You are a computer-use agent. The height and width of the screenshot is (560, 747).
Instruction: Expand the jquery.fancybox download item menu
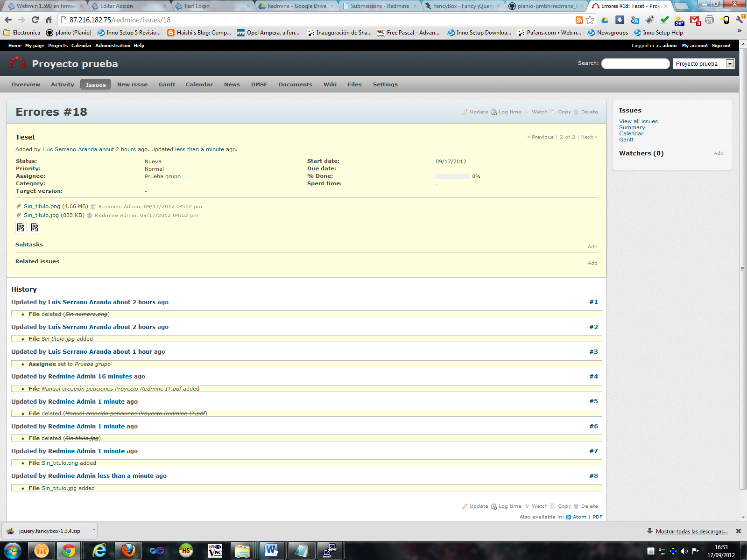pyautogui.click(x=94, y=530)
